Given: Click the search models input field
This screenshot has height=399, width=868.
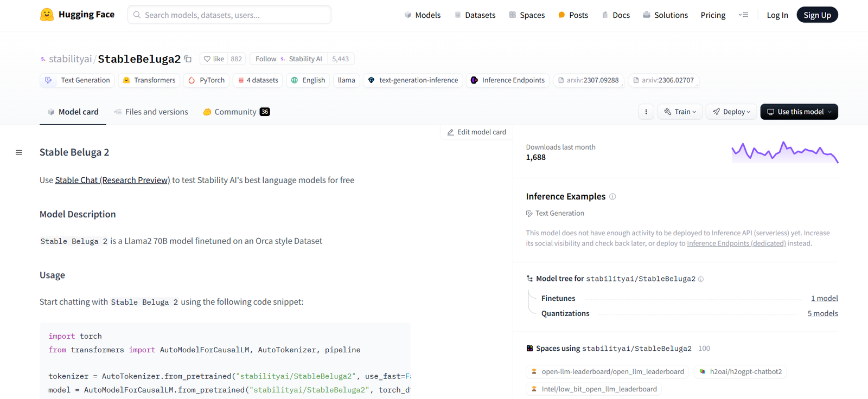Looking at the screenshot, I should click(x=229, y=15).
